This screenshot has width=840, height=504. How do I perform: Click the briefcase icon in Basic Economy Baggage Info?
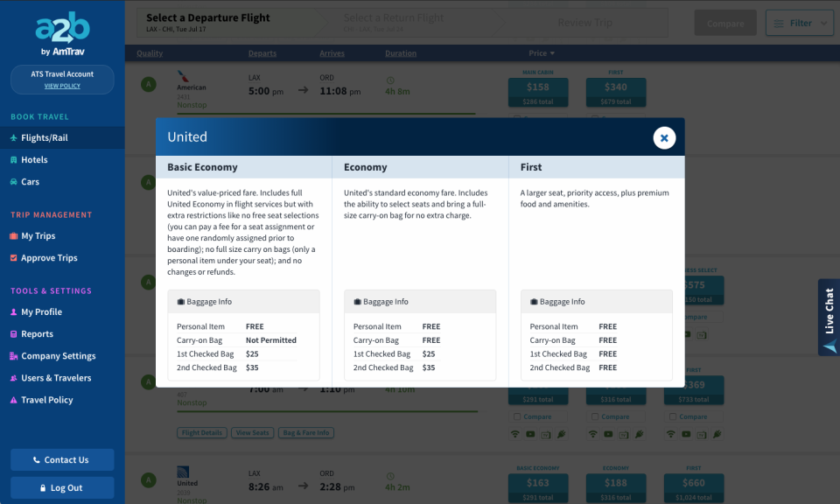coord(180,302)
